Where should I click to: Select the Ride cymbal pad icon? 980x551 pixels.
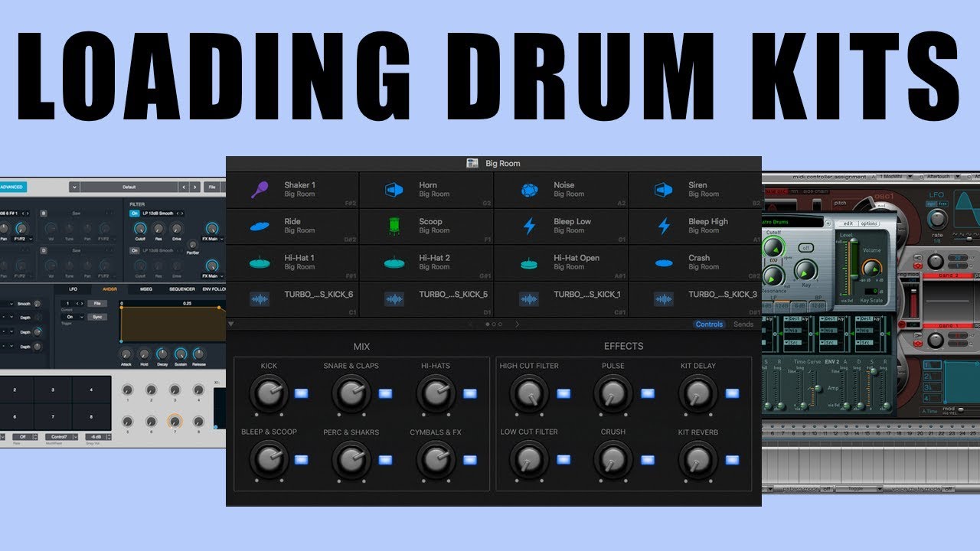click(260, 226)
